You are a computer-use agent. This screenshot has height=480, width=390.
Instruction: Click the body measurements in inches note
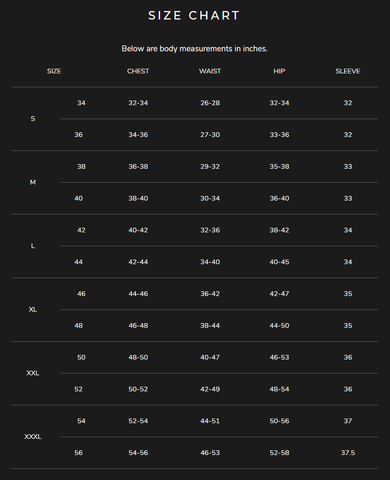(x=194, y=49)
